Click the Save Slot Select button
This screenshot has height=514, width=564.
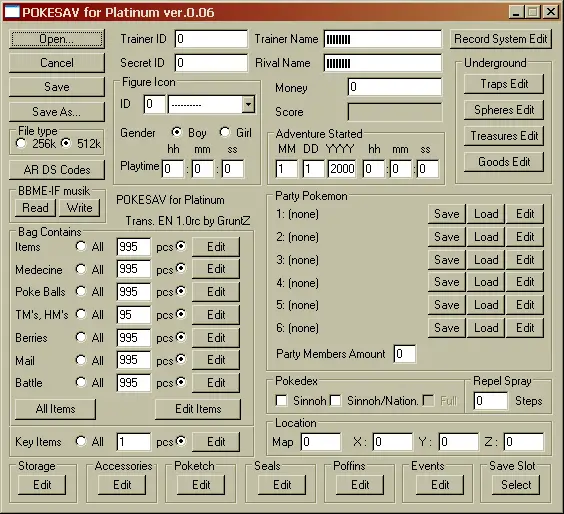[x=516, y=485]
